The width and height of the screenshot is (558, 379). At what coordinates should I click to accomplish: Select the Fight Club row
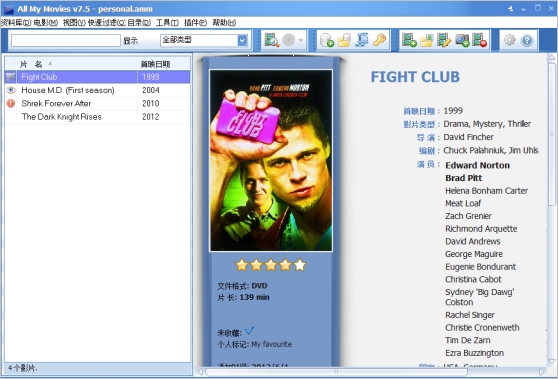point(98,77)
